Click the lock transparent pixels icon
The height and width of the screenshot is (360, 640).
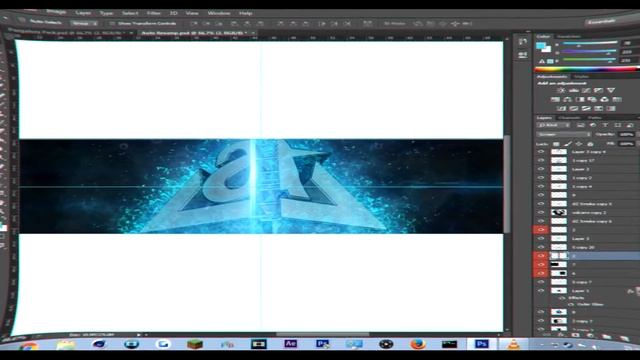pos(556,144)
